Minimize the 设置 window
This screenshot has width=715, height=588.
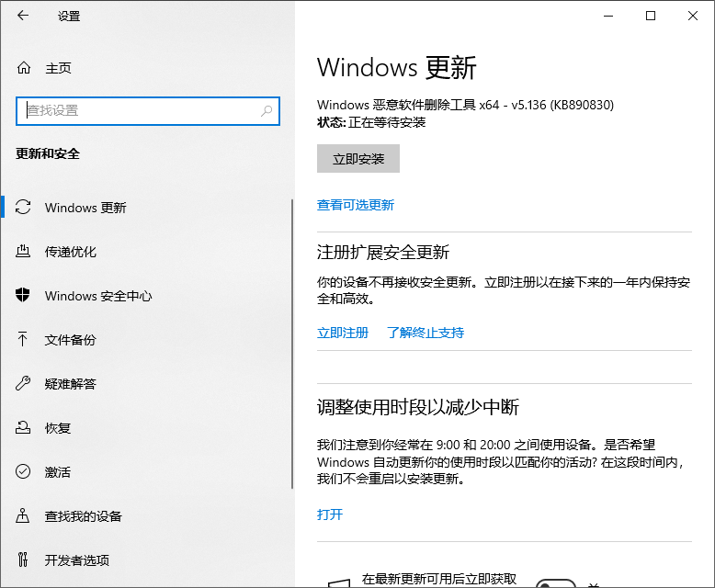[x=608, y=16]
